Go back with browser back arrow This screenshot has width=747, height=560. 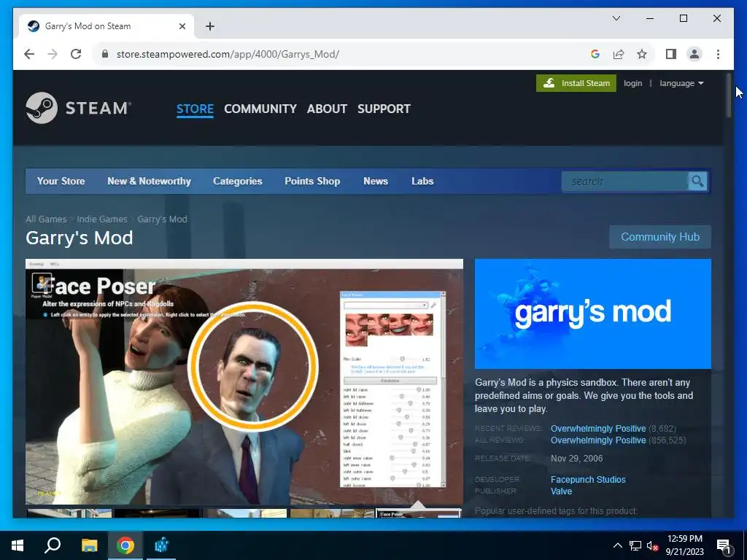click(29, 54)
